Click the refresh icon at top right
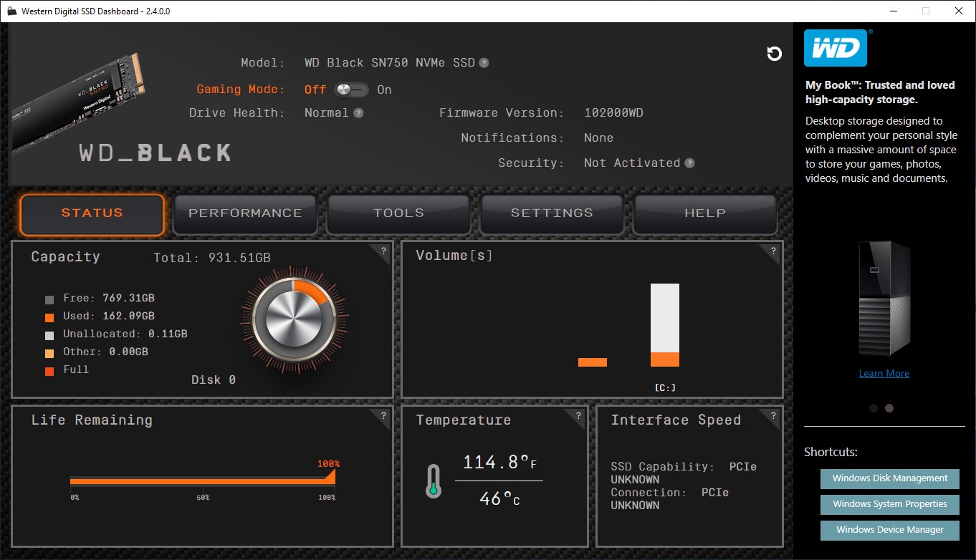 point(774,54)
